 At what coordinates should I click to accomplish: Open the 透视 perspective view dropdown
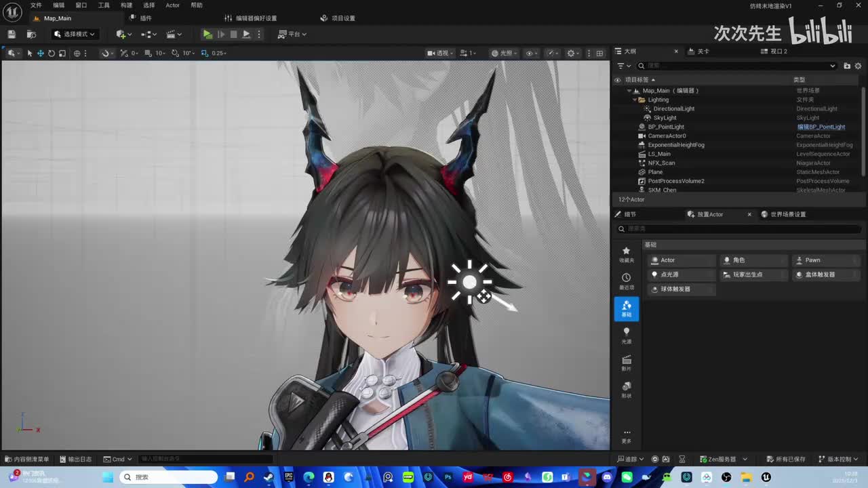pos(441,53)
